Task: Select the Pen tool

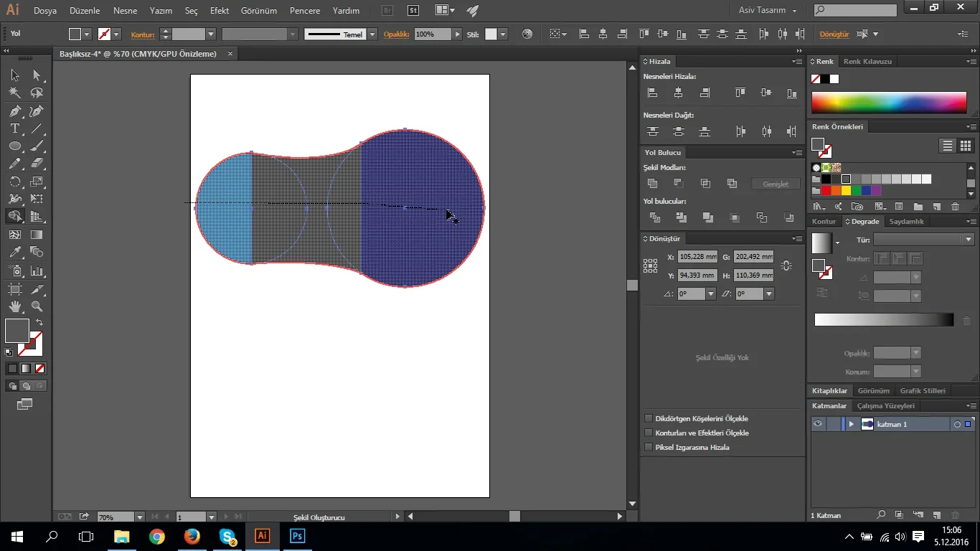Action: pos(15,111)
